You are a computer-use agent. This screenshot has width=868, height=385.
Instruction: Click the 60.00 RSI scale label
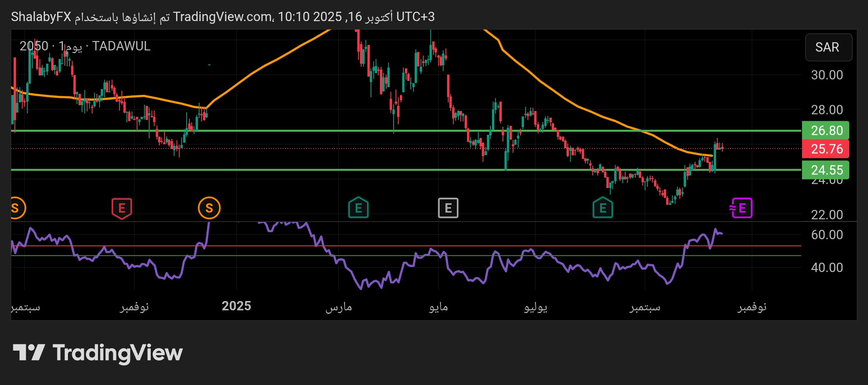coord(827,235)
